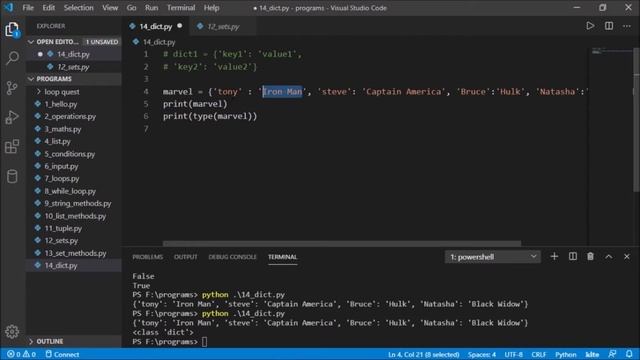Viewport: 640px width, 360px height.
Task: Click the VS Code logo icon
Action: coord(8,7)
